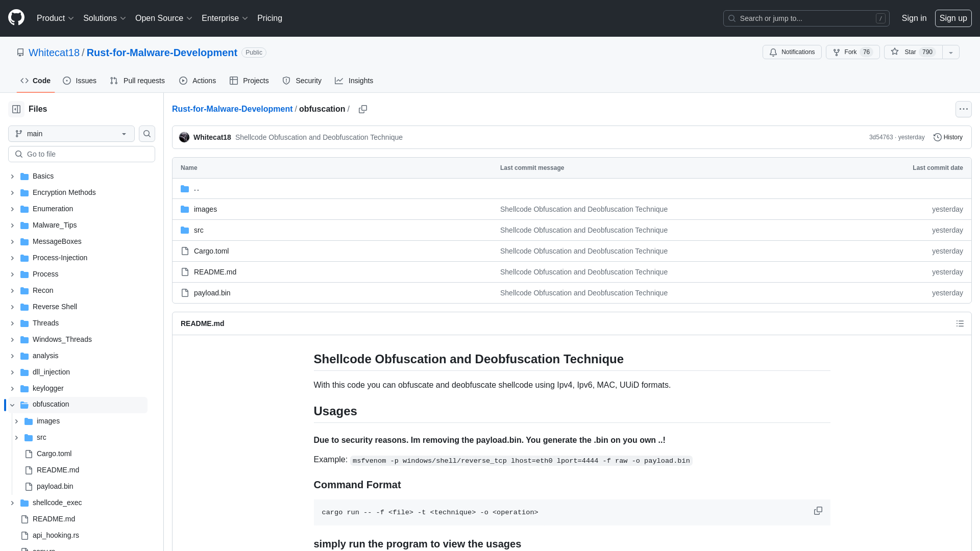The height and width of the screenshot is (551, 980).
Task: Expand the Basics folder in tree
Action: pyautogui.click(x=12, y=177)
